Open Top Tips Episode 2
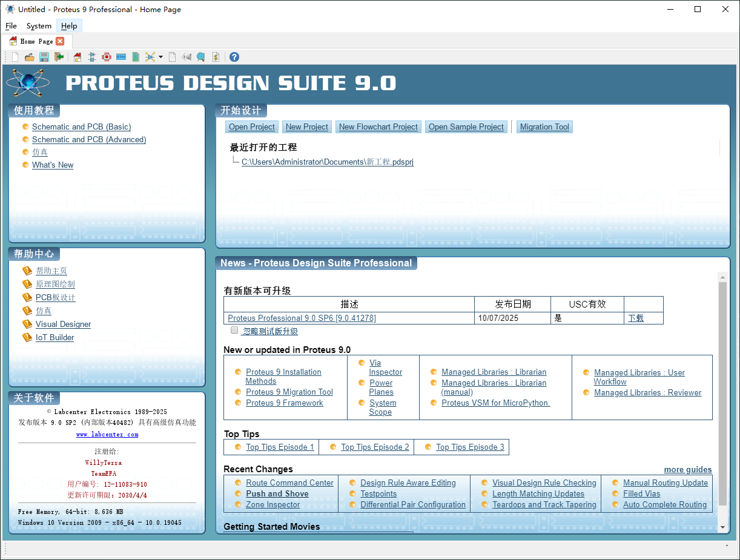The width and height of the screenshot is (740, 560). point(375,447)
